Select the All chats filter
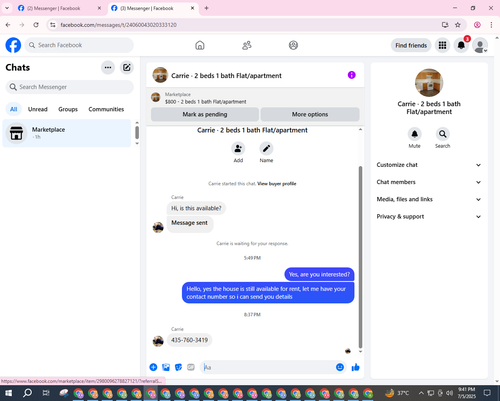The image size is (500, 401). click(x=13, y=109)
